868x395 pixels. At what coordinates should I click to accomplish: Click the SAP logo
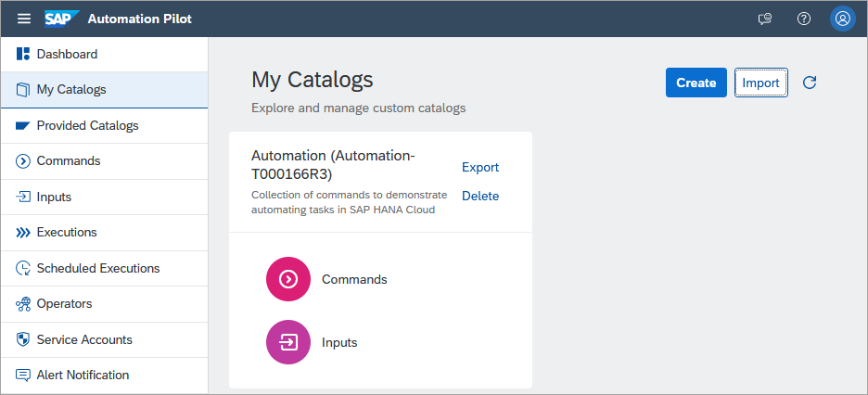coord(62,19)
